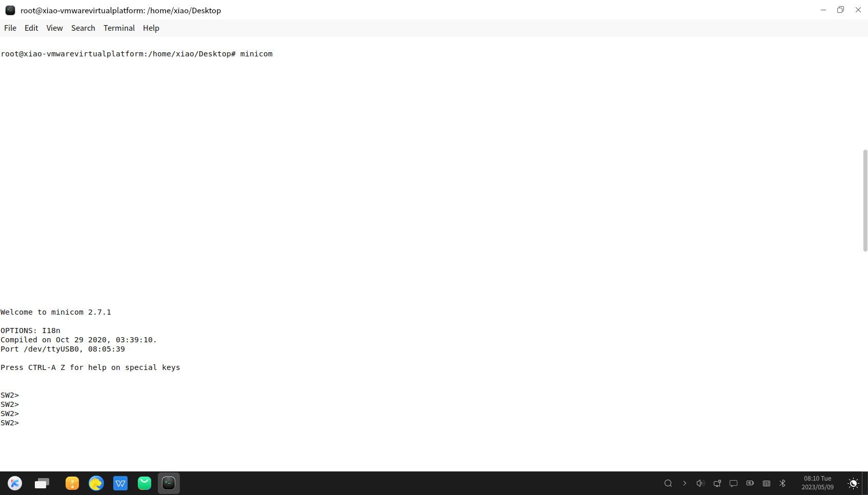Launch the orange archive app in taskbar
This screenshot has height=495, width=868.
tap(72, 483)
